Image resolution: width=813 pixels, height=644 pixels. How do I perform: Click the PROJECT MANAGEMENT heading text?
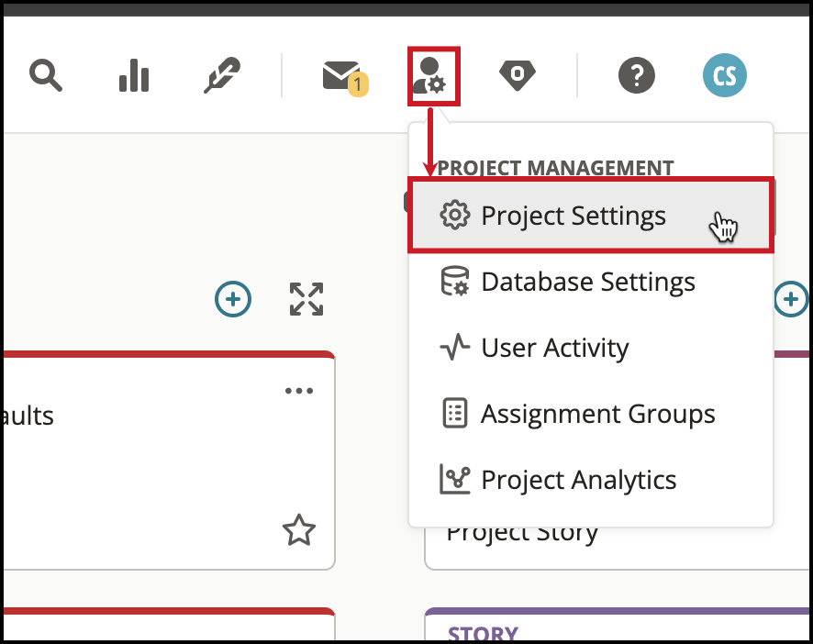click(555, 168)
